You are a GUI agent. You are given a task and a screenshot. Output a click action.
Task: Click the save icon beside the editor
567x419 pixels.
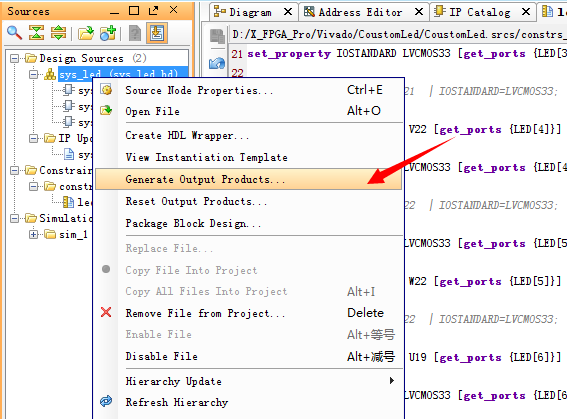pyautogui.click(x=217, y=37)
